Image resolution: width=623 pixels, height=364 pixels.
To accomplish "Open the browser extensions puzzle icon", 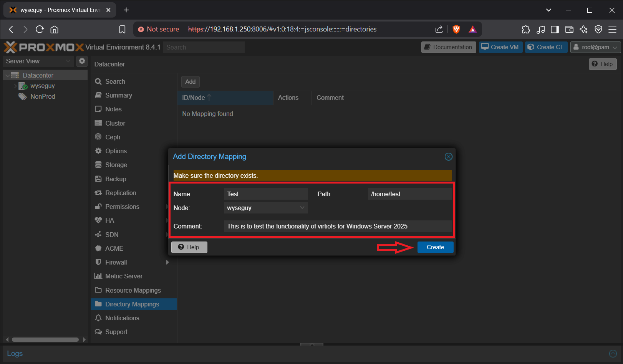I will [x=526, y=29].
